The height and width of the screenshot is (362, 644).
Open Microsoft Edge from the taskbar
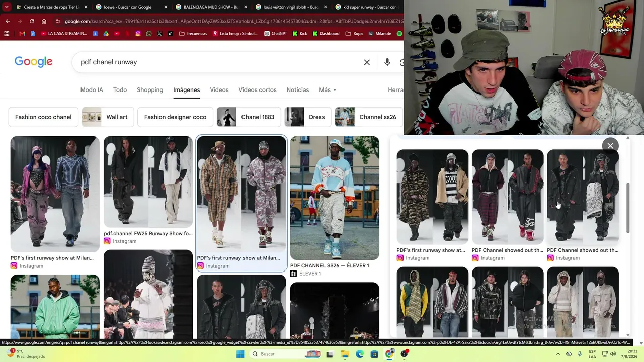pyautogui.click(x=360, y=354)
